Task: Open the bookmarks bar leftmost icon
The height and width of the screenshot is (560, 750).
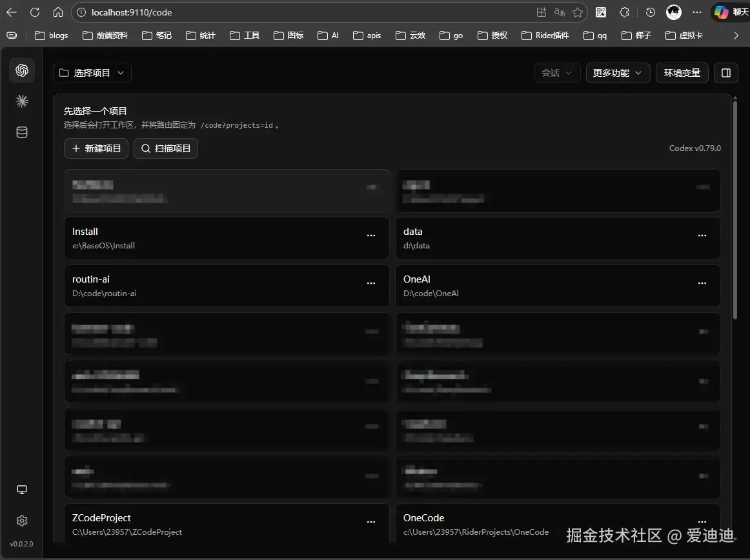Action: pos(12,35)
